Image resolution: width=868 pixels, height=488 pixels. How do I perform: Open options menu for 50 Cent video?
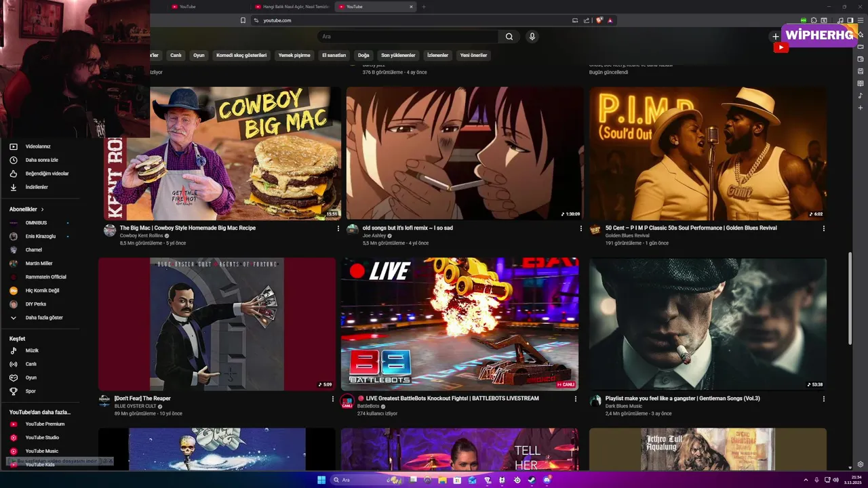tap(824, 228)
